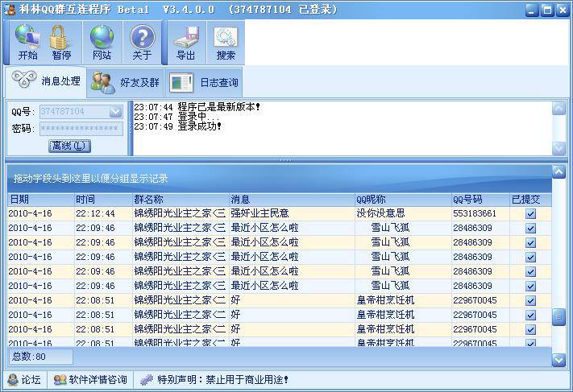Expand the QQ号 account dropdown
Image resolution: width=573 pixels, height=392 pixels.
click(x=115, y=112)
